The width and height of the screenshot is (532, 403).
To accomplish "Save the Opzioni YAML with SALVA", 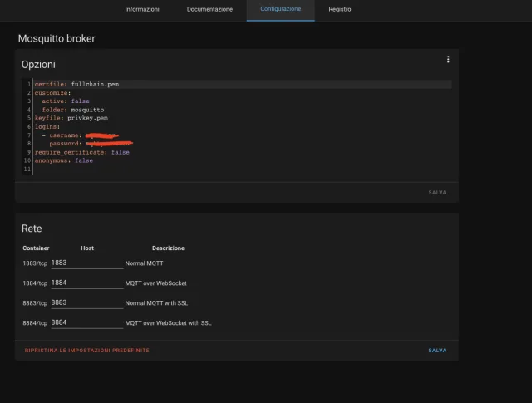I will tap(437, 192).
